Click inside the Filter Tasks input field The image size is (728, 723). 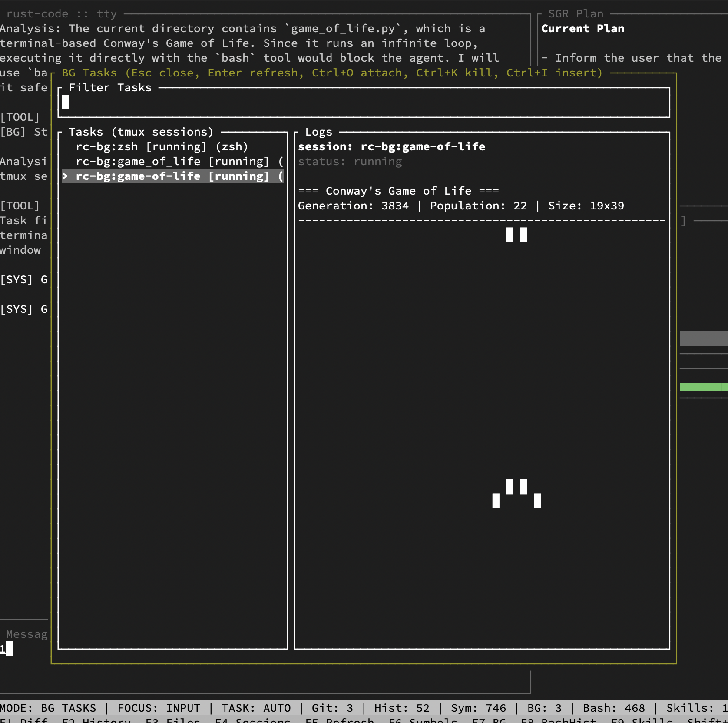pos(347,103)
